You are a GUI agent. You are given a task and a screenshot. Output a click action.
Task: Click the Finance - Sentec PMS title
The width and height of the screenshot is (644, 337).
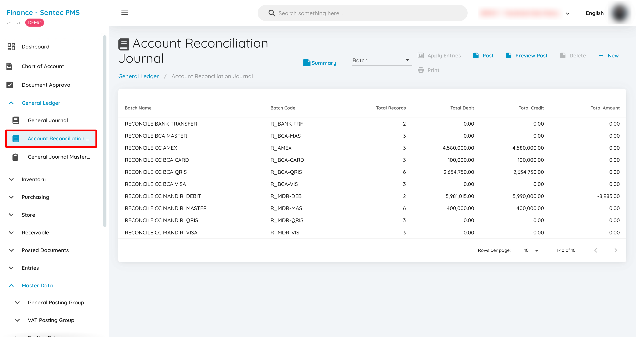coord(43,13)
